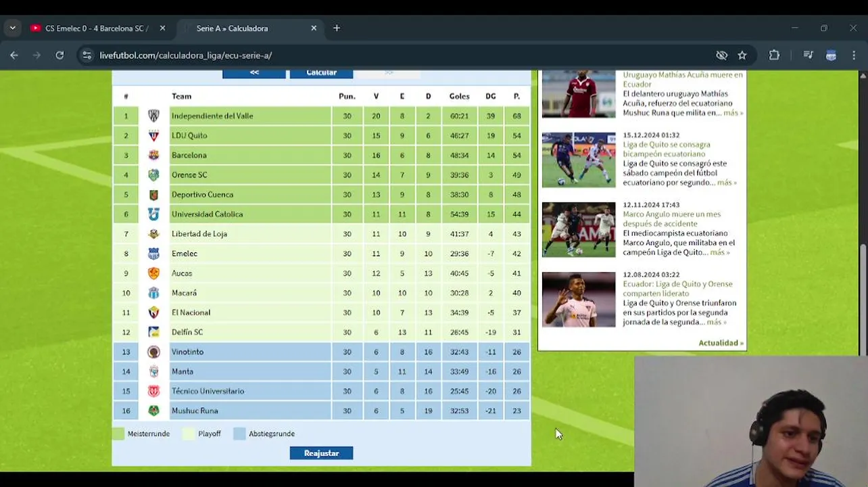Open thumbnail of Liga de Quito y Orense article
Image resolution: width=868 pixels, height=487 pixels.
click(x=579, y=300)
